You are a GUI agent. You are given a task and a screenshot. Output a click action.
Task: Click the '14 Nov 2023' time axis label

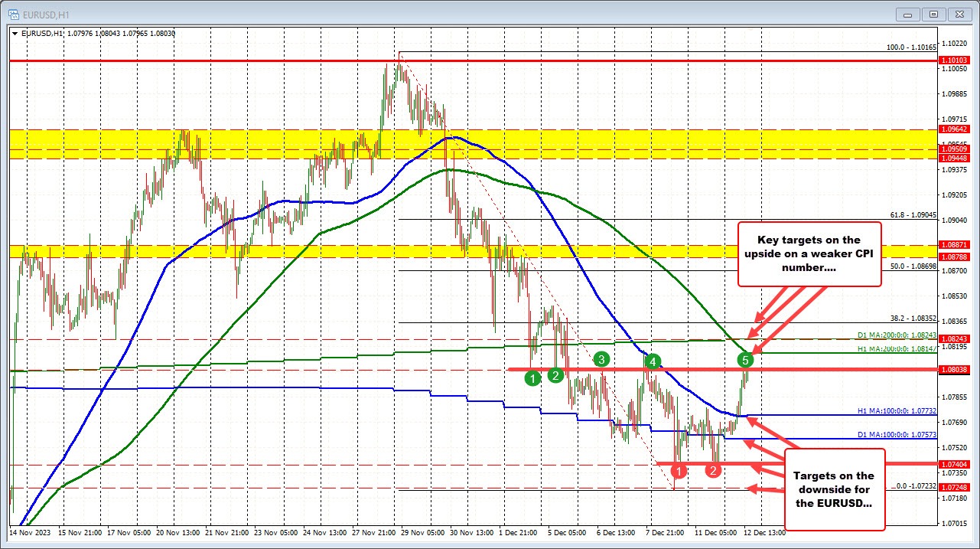click(x=29, y=531)
